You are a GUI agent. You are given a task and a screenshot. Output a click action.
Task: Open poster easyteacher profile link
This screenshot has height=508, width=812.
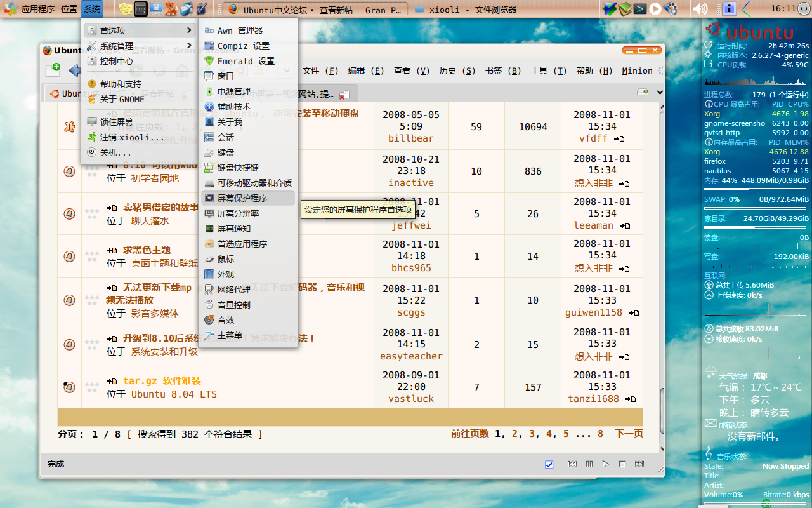[x=411, y=356]
